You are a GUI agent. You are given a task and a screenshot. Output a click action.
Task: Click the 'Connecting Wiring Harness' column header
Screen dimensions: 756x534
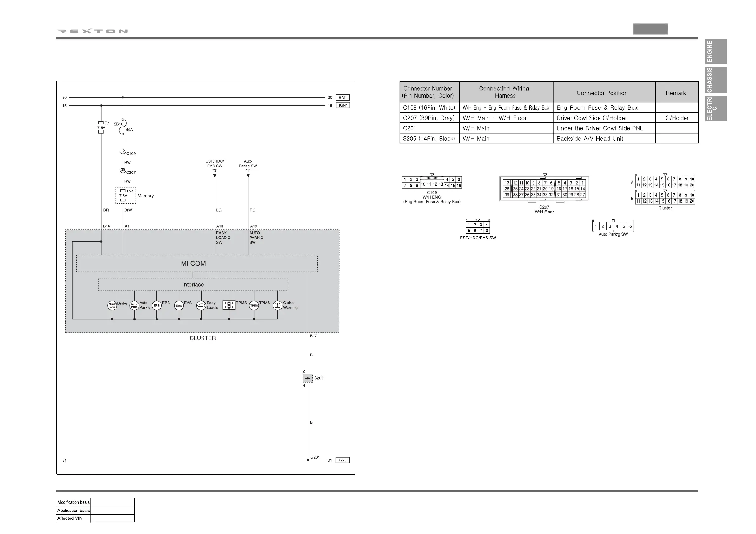(506, 92)
